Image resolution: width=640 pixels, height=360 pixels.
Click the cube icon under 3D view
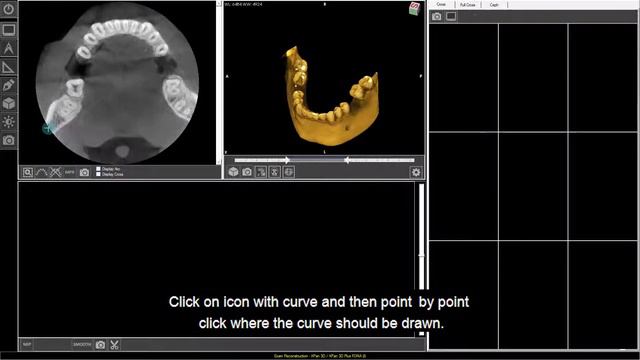(x=233, y=172)
